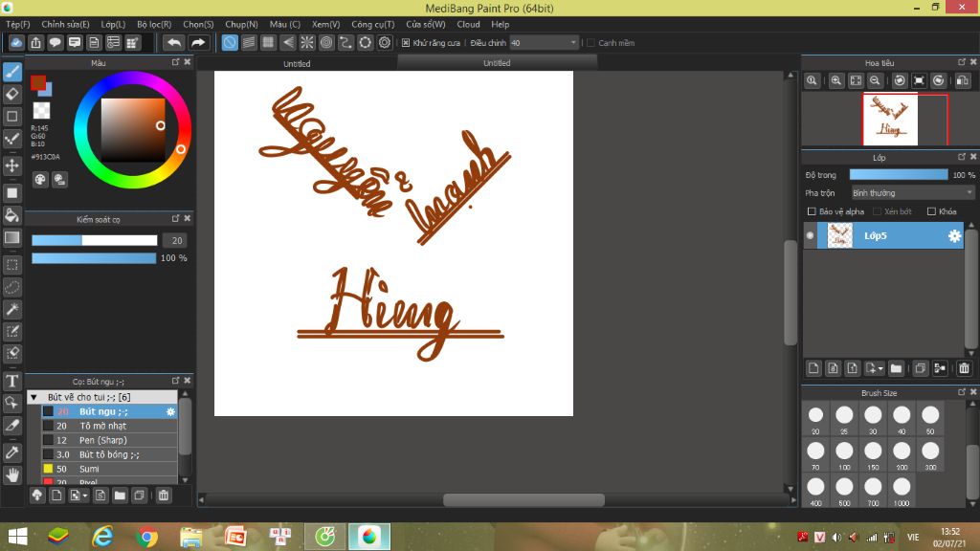Open Chrome from the Windows taskbar
Screen dimensions: 980x551
click(146, 537)
